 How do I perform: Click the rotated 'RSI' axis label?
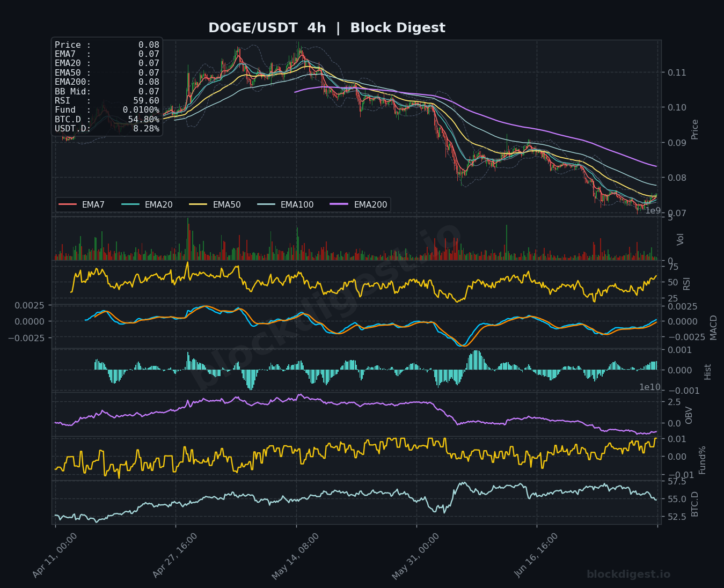[x=686, y=284]
